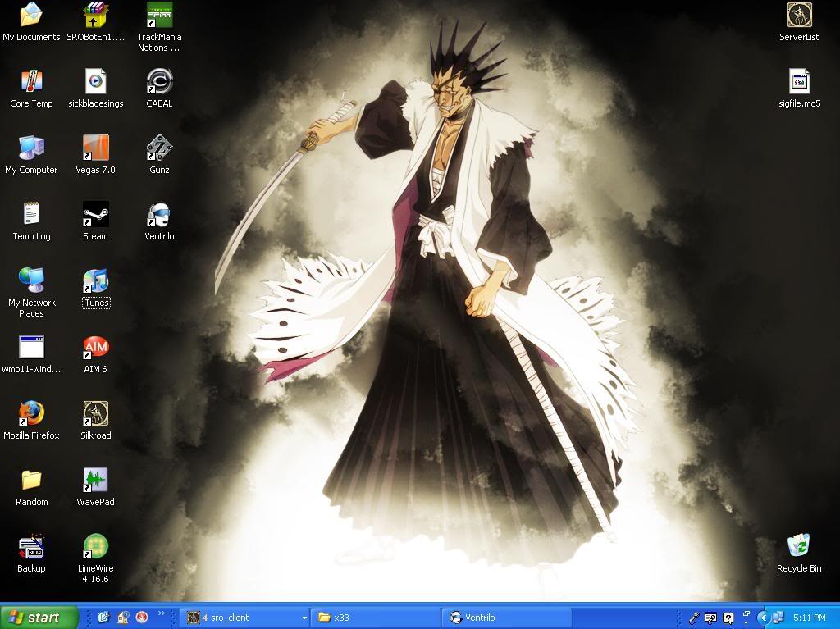Image resolution: width=840 pixels, height=629 pixels.
Task: Select the Silkroad game shortcut
Action: tap(95, 421)
